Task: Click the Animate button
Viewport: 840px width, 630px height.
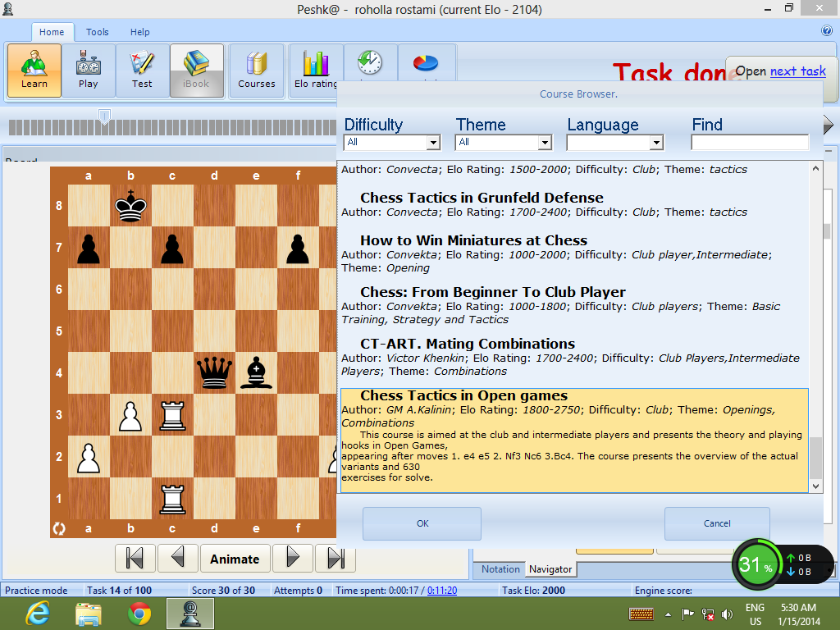Action: point(235,559)
